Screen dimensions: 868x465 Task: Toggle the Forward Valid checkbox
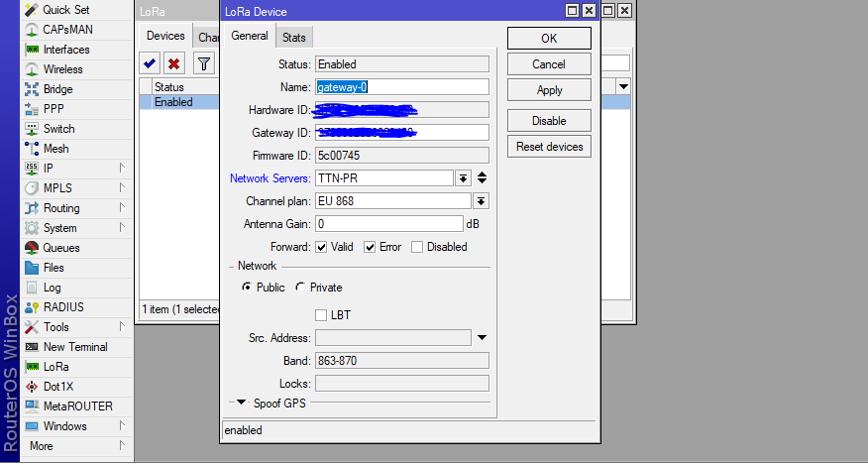pyautogui.click(x=321, y=247)
